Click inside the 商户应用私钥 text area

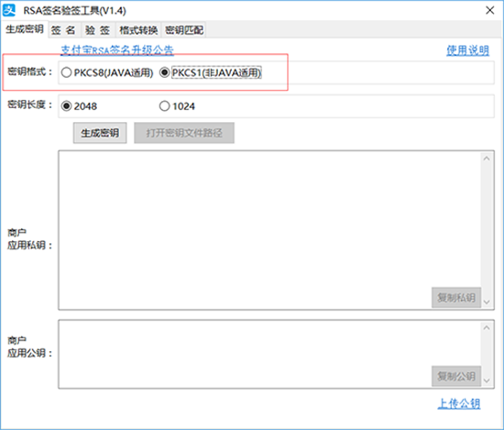pyautogui.click(x=269, y=230)
